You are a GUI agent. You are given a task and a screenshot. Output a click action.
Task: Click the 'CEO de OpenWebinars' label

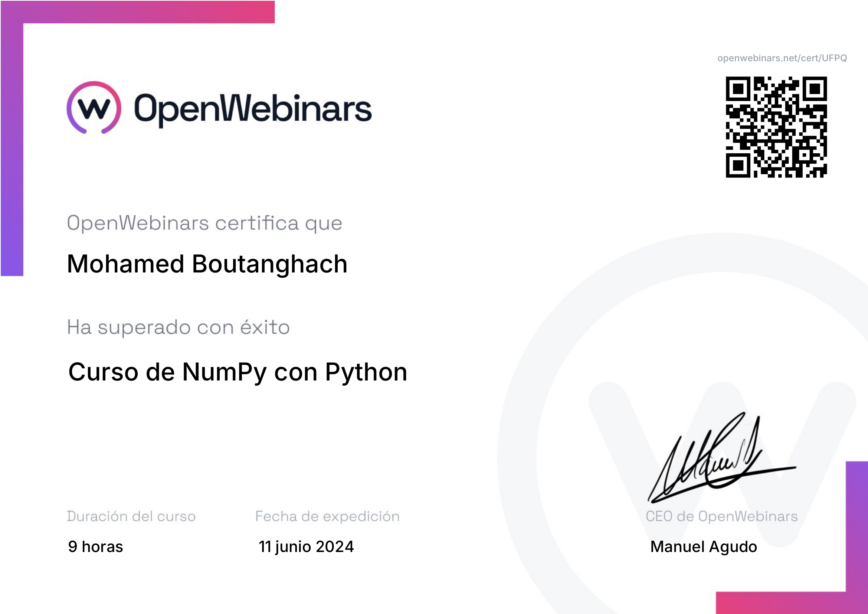coord(721,516)
